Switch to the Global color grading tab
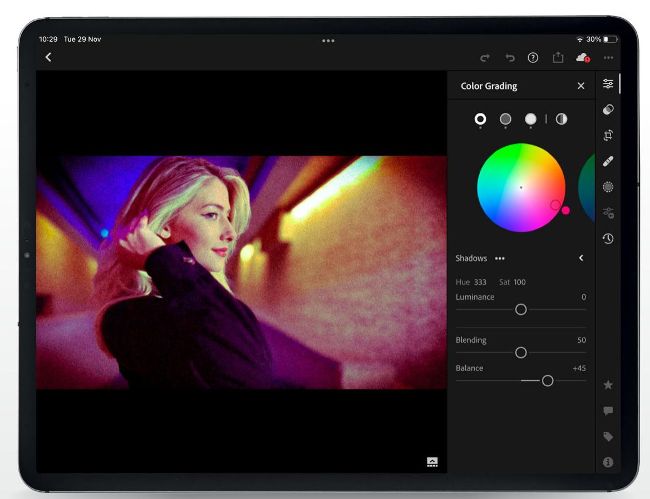Image resolution: width=650 pixels, height=499 pixels. click(x=561, y=119)
